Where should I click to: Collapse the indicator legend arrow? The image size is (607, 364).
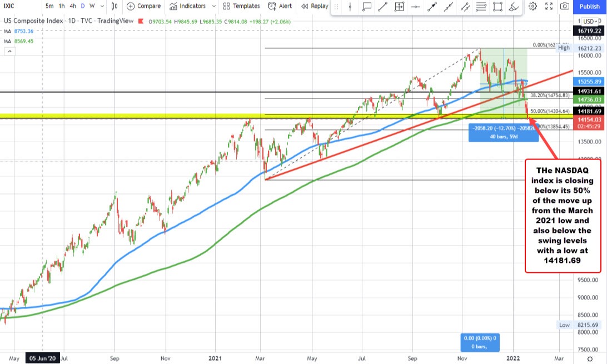click(9, 51)
